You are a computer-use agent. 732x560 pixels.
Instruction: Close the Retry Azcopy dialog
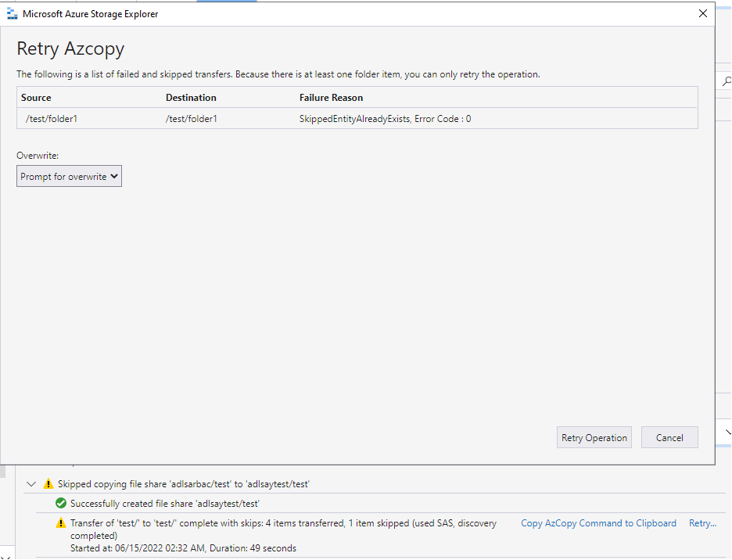click(702, 13)
